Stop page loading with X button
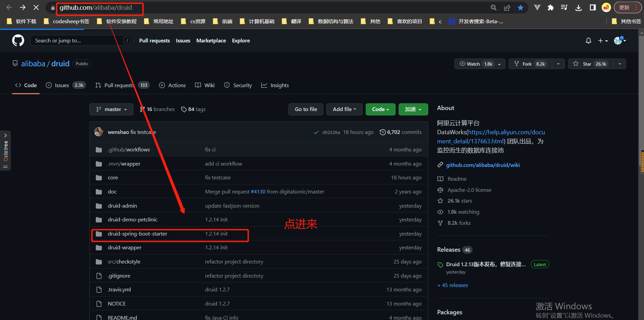This screenshot has height=320, width=644. 36,7
